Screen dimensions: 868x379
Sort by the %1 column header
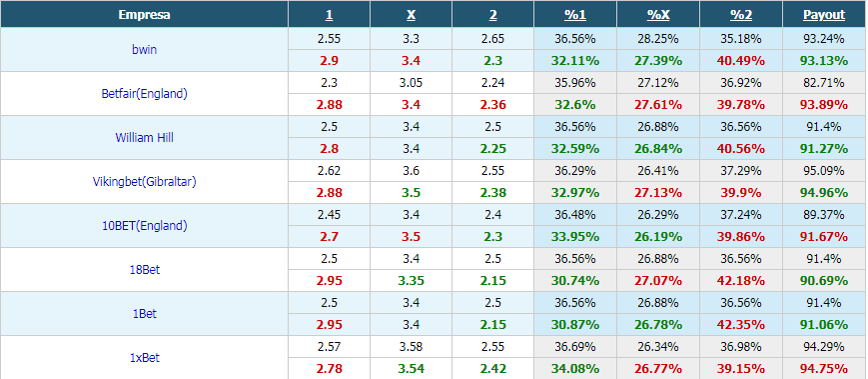click(575, 15)
